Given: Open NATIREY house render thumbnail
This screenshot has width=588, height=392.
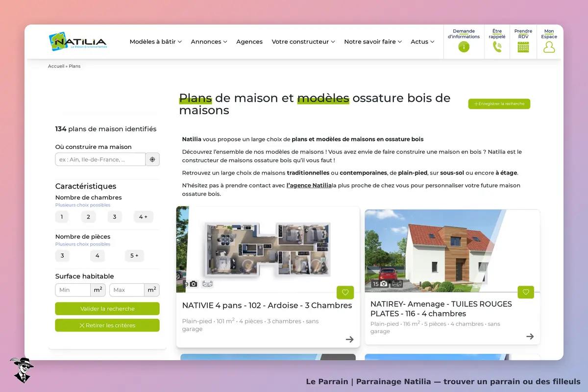Looking at the screenshot, I should 452,251.
